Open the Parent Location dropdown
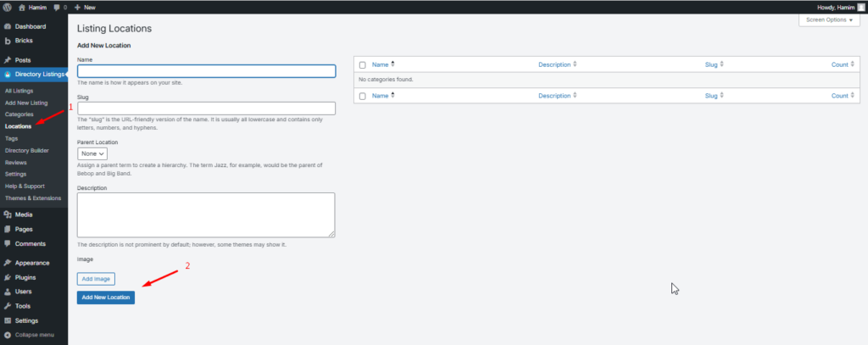The width and height of the screenshot is (868, 345). (x=92, y=153)
